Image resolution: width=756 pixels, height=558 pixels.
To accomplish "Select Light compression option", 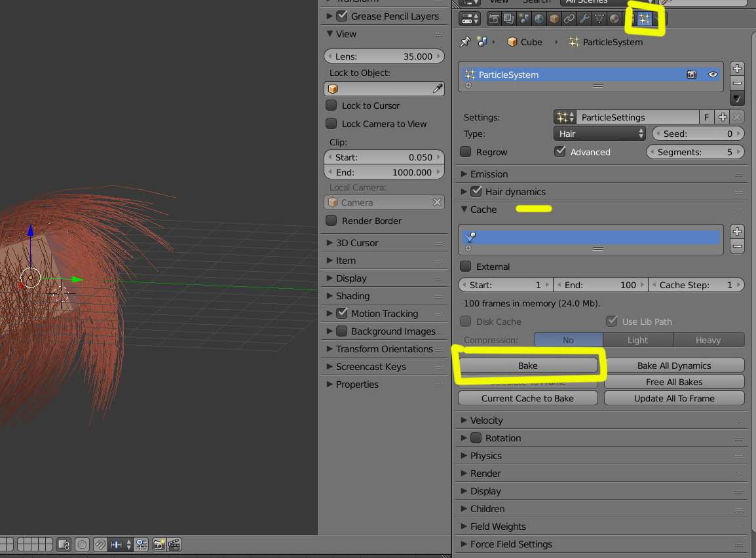I will click(x=637, y=340).
